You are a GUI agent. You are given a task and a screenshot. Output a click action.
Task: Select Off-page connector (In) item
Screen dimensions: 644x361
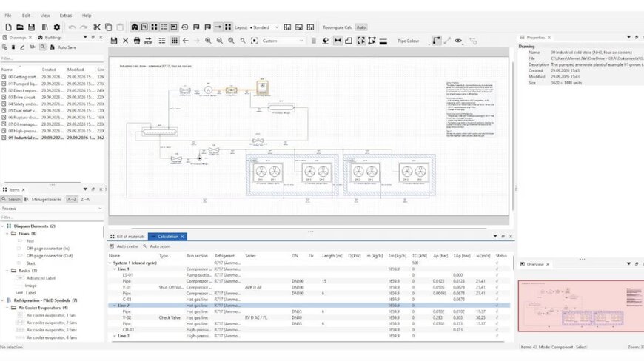point(47,249)
